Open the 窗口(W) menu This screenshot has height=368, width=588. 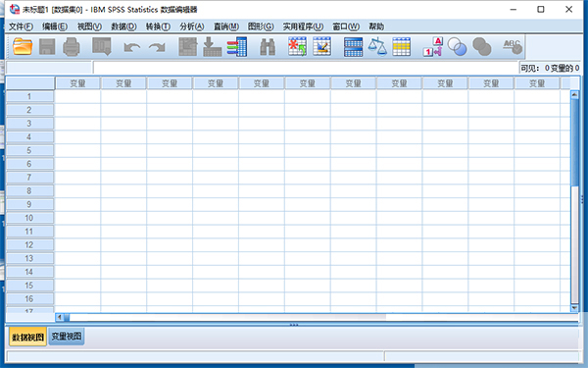[346, 26]
